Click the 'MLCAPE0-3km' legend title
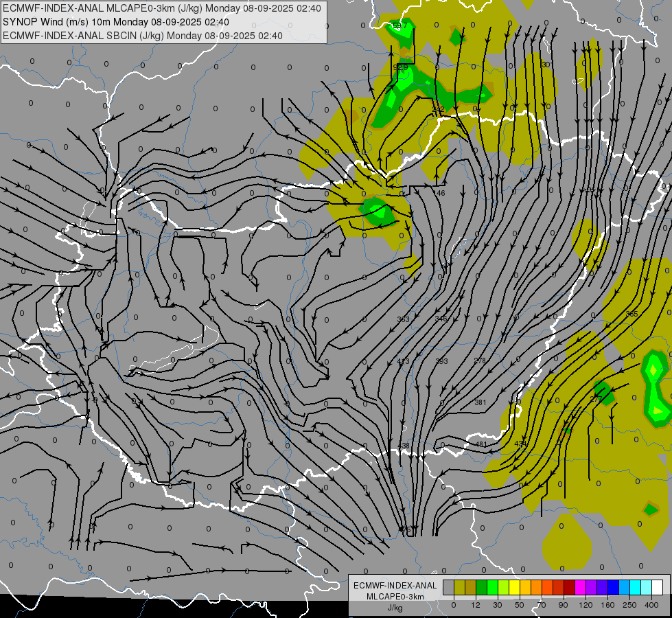This screenshot has height=618, width=672. (395, 597)
